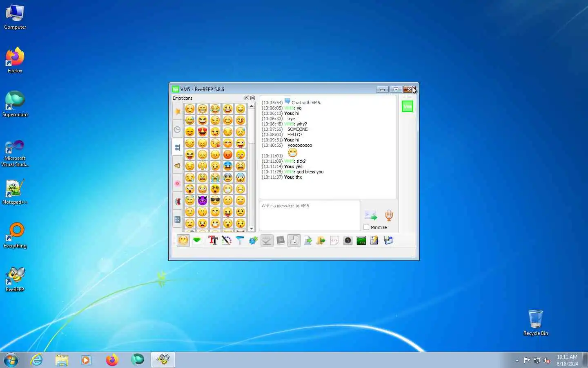Toggle the music note beep button
588x368 pixels.
(x=294, y=240)
